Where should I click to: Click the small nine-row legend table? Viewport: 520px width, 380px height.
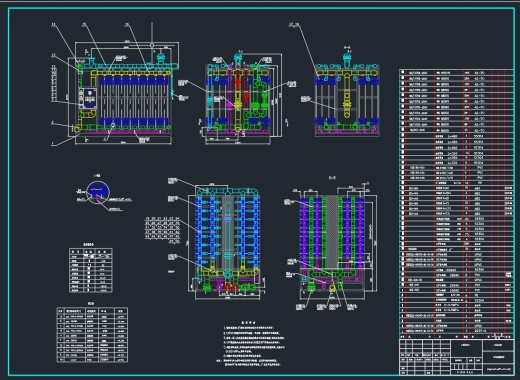point(91,270)
